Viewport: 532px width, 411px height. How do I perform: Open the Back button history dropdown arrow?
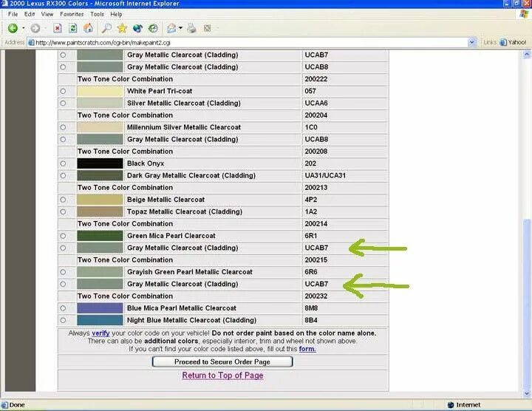point(23,28)
